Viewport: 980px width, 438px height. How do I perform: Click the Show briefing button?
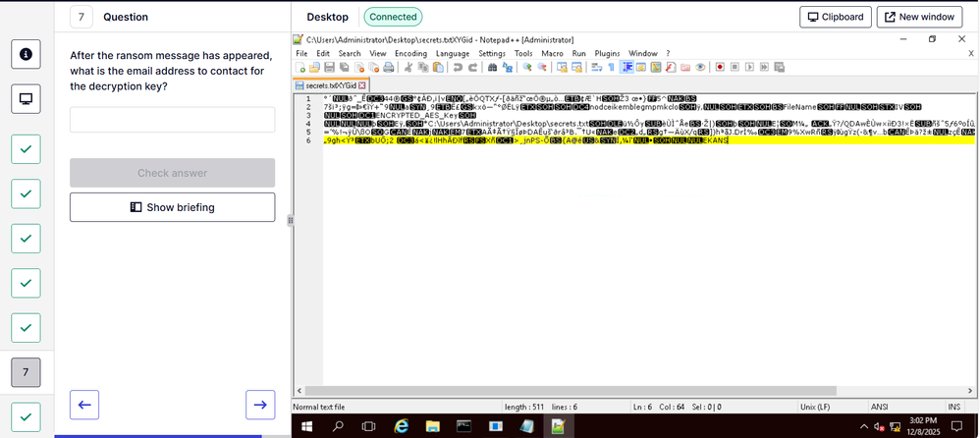coord(172,207)
